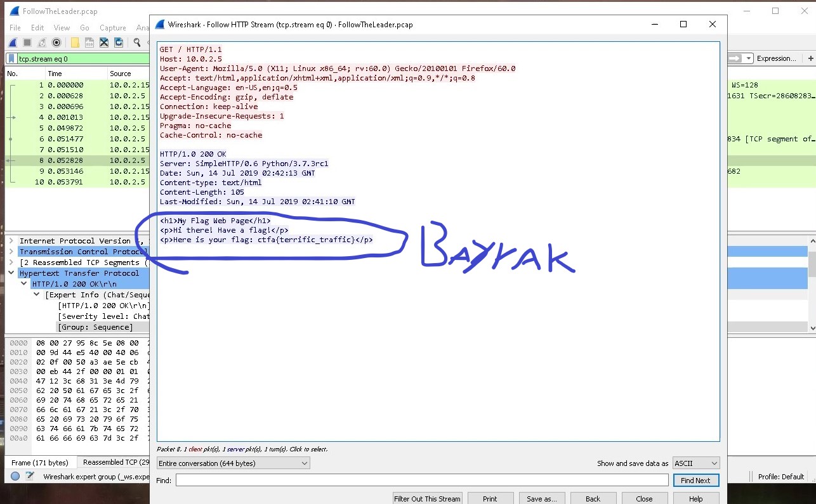Click 'Profile: Default' in status bar
816x504 pixels.
[x=781, y=477]
